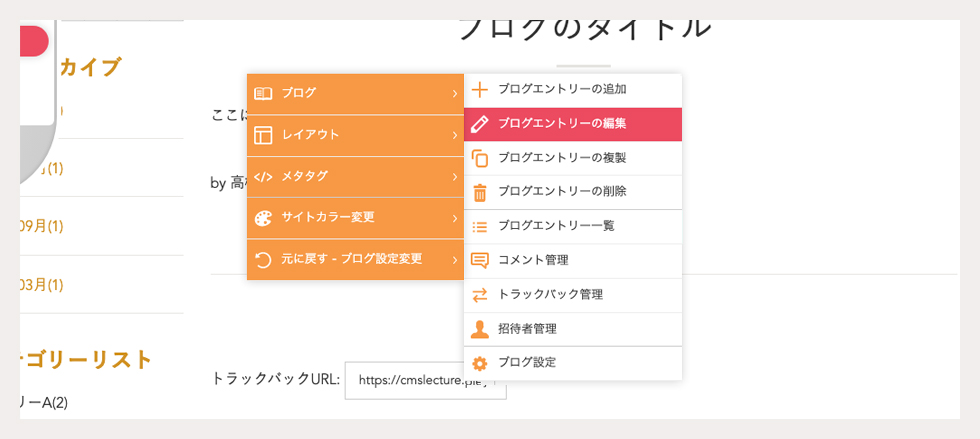980x439 pixels.
Task: Click the arrows icon for トラックバック管理
Action: (x=479, y=295)
